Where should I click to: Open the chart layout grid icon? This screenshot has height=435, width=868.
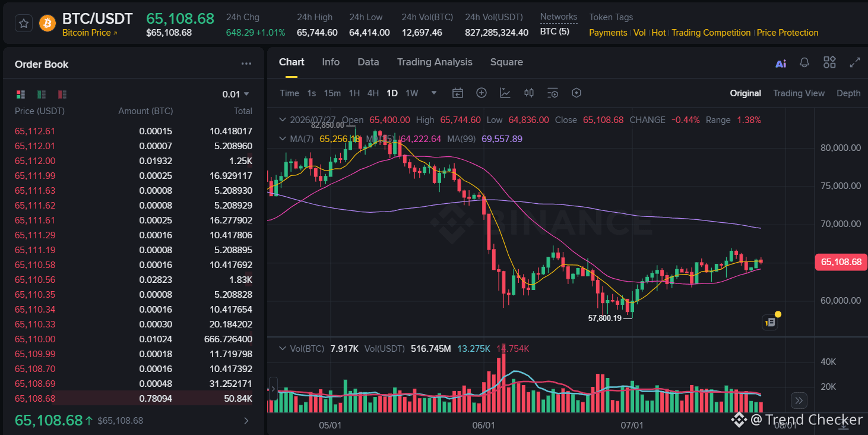point(829,62)
